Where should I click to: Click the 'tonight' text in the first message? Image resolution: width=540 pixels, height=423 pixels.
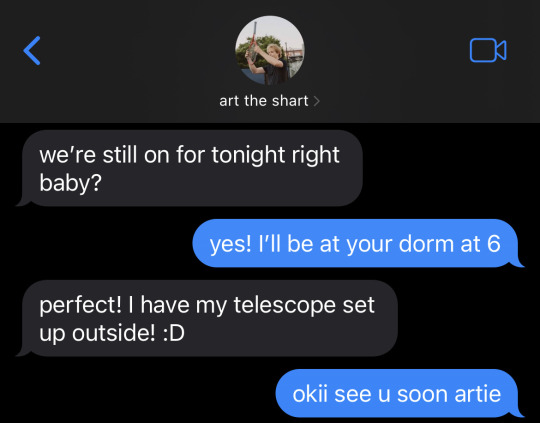(x=248, y=155)
